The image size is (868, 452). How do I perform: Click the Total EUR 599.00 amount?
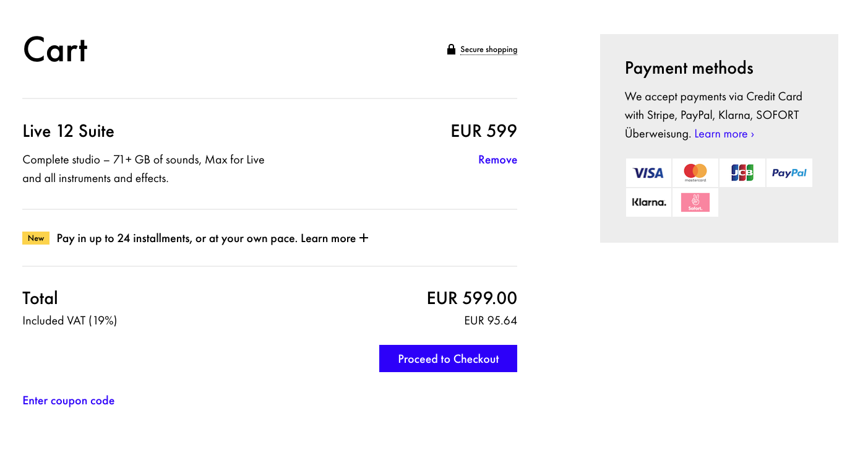click(471, 298)
